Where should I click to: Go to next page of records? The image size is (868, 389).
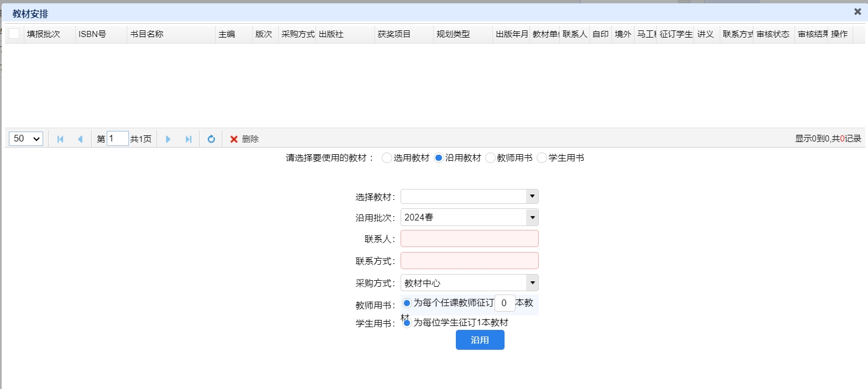[168, 139]
